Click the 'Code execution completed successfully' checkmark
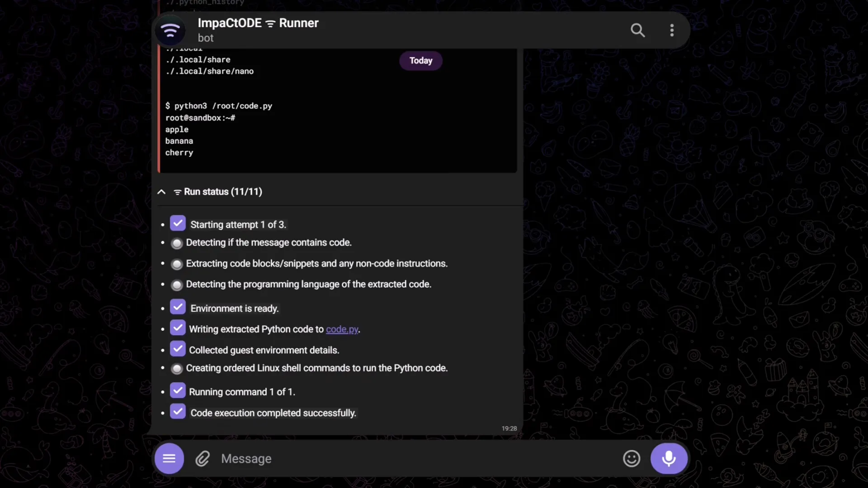The height and width of the screenshot is (488, 868). tap(178, 411)
